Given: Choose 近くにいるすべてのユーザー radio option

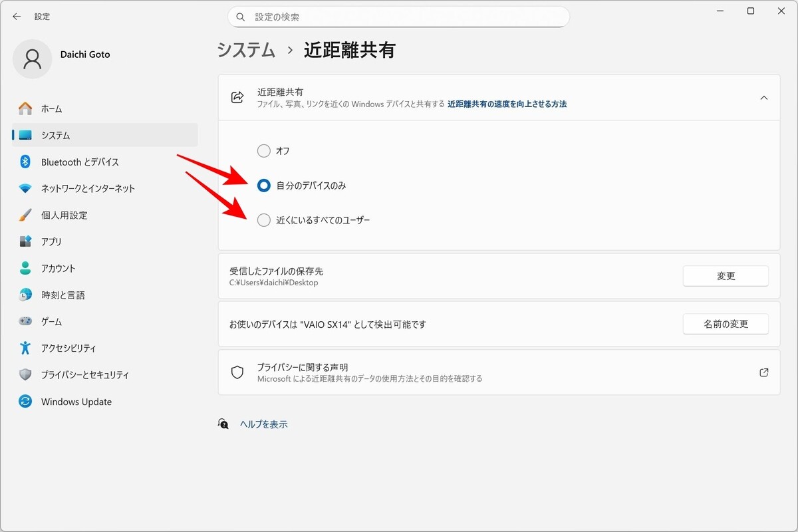Looking at the screenshot, I should click(264, 220).
